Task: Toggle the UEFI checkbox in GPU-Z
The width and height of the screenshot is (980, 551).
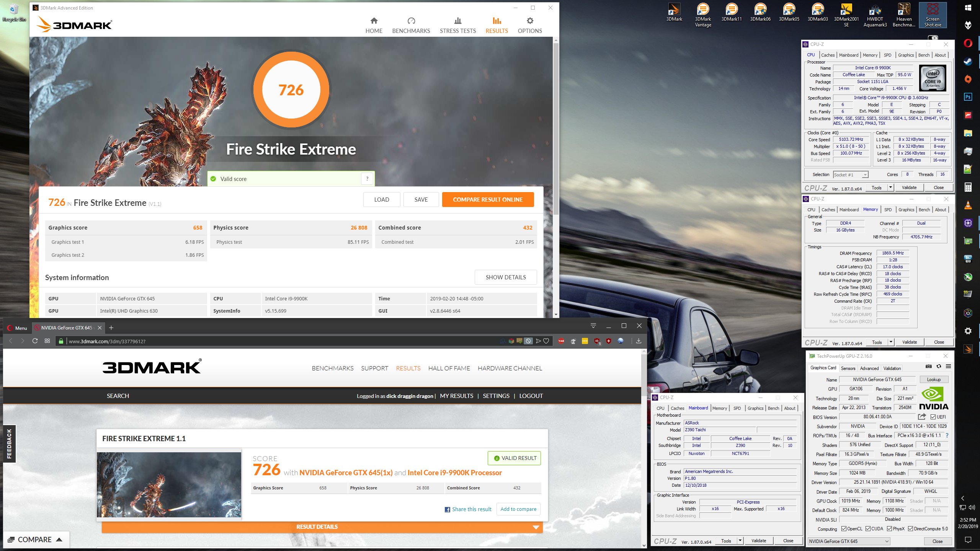Action: point(933,417)
